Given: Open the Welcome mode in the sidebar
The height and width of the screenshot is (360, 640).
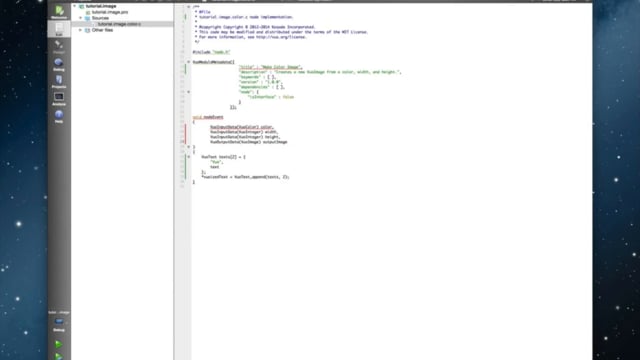Looking at the screenshot, I should 59,12.
